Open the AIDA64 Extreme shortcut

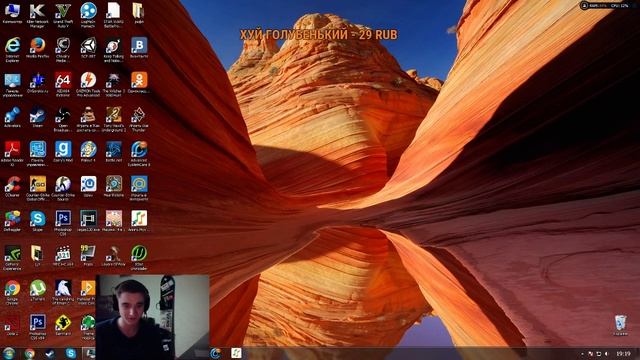[63, 84]
